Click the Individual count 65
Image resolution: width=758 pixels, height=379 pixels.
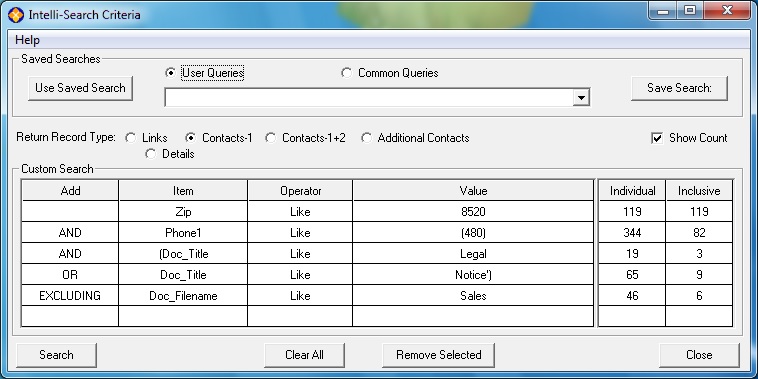[632, 275]
